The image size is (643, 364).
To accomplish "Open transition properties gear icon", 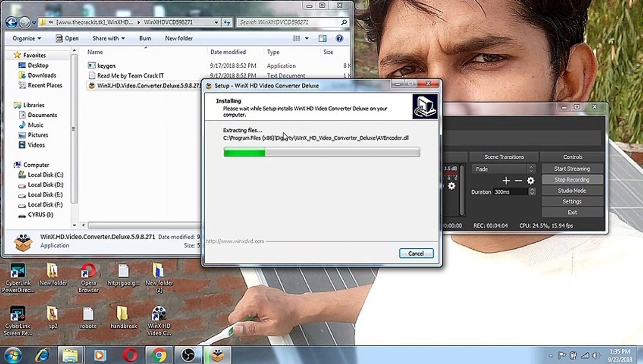I will tap(531, 180).
